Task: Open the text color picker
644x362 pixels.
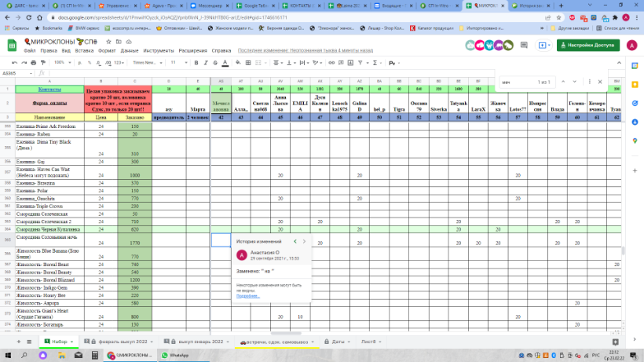Action: pyautogui.click(x=225, y=62)
